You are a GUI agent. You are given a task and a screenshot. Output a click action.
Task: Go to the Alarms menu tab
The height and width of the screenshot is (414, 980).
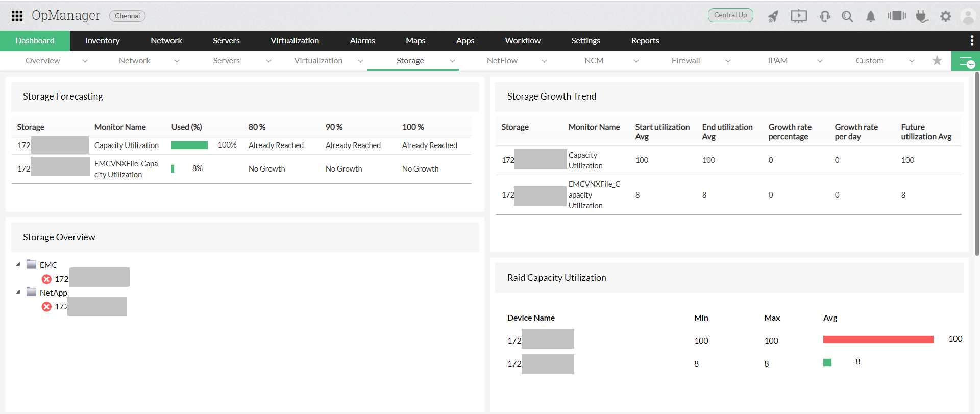[362, 41]
